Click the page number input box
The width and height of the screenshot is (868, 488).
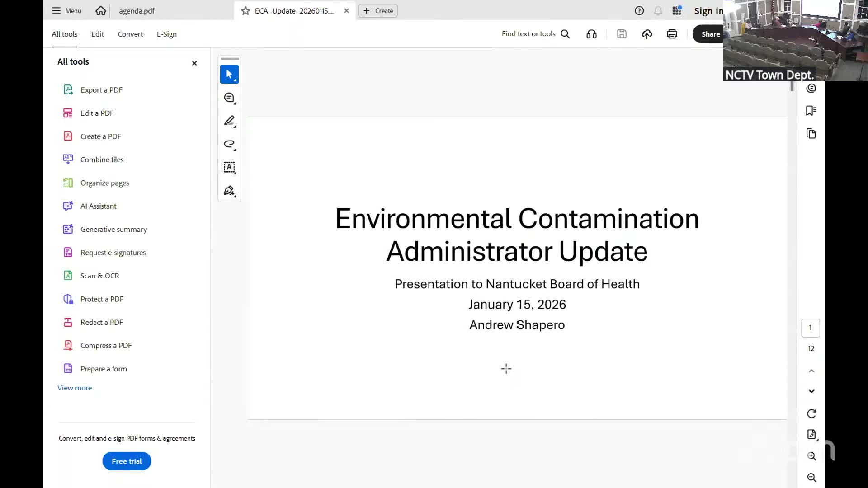click(x=810, y=328)
